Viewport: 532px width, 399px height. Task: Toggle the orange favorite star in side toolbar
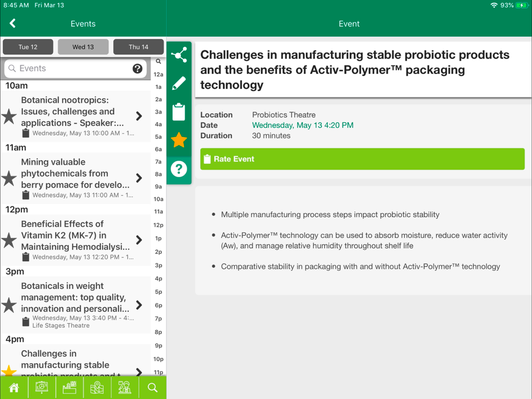(179, 140)
